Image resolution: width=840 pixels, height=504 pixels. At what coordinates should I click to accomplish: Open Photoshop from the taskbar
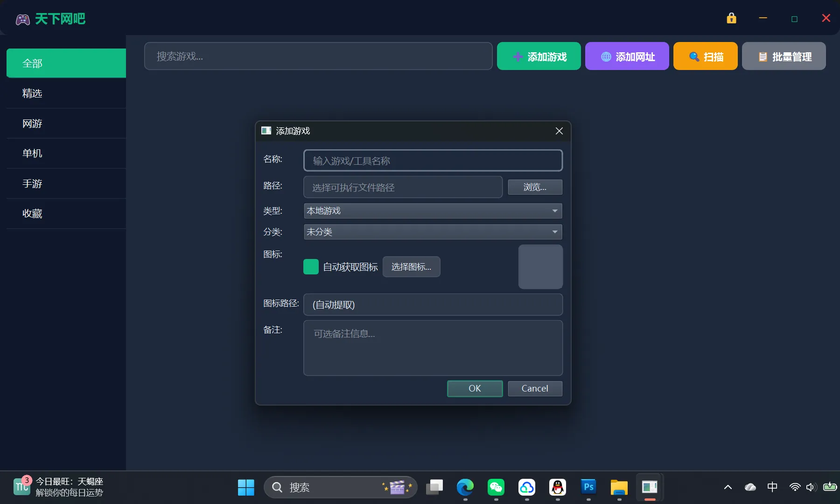[x=588, y=487]
